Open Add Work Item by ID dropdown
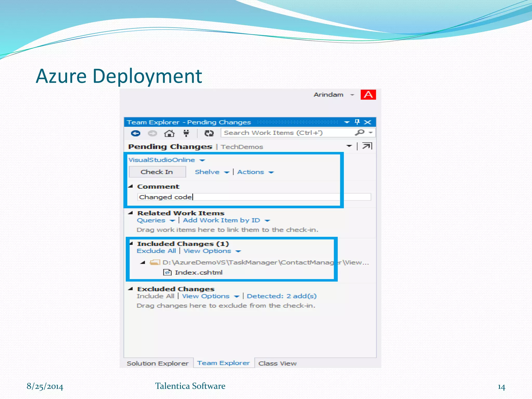This screenshot has width=532, height=399. click(267, 221)
